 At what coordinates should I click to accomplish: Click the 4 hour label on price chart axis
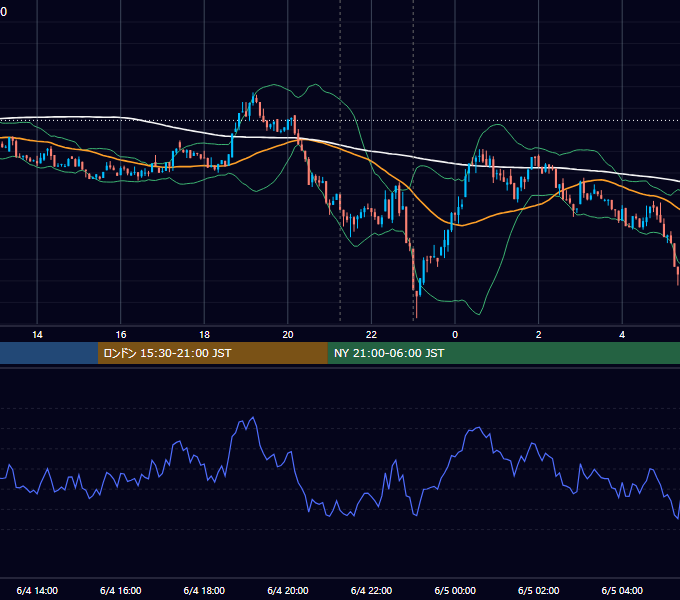tap(622, 335)
